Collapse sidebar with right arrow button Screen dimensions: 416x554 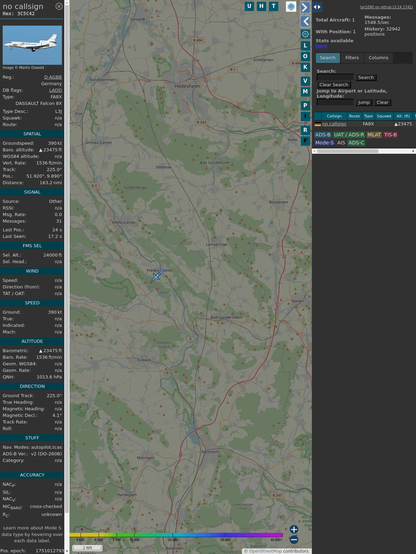305,7
